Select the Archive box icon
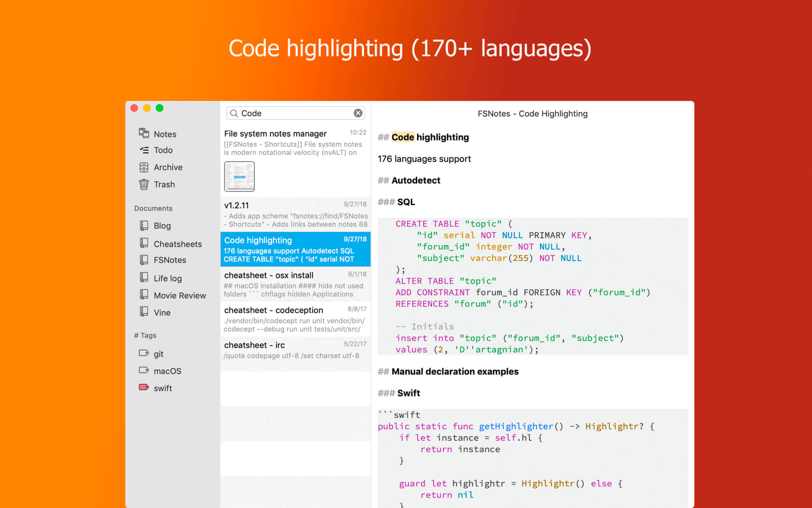Viewport: 812px width, 508px height. (x=144, y=167)
